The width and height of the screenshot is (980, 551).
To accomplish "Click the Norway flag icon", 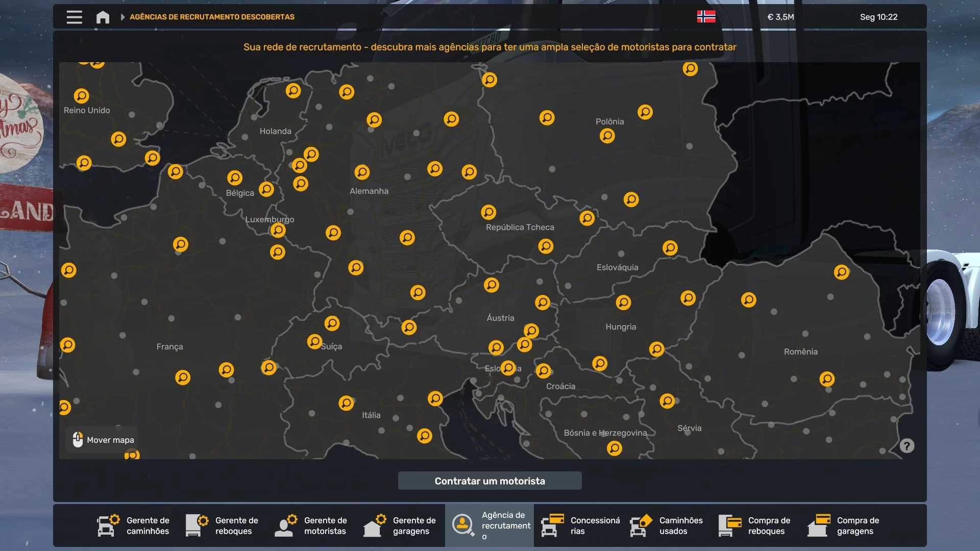I will coord(706,17).
